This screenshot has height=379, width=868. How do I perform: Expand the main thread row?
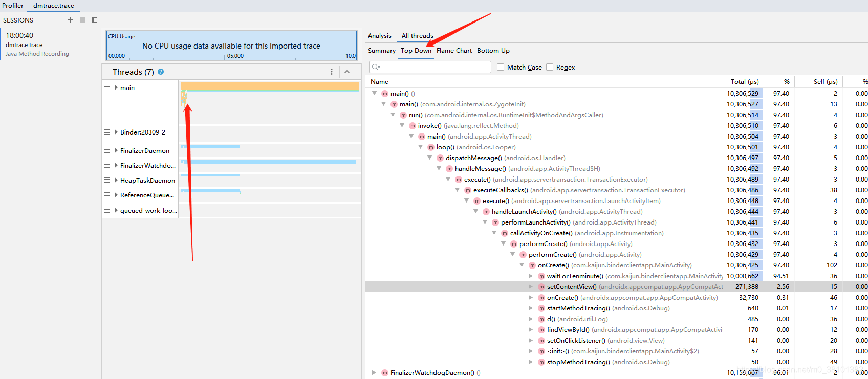pos(116,87)
